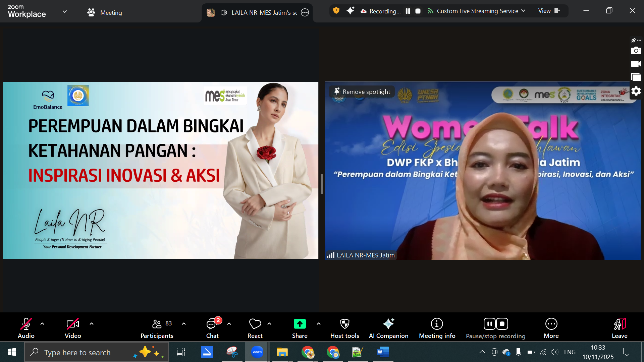Click the React heart icon

click(255, 324)
